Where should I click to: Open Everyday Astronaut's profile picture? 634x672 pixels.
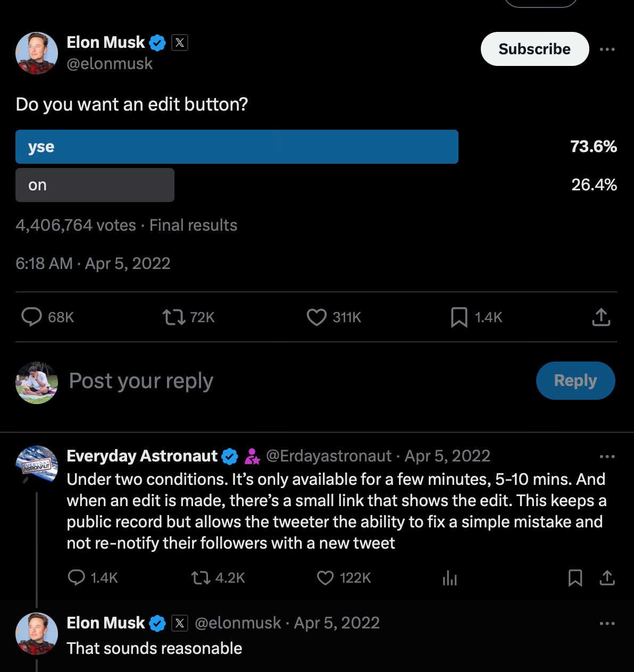[x=36, y=464]
